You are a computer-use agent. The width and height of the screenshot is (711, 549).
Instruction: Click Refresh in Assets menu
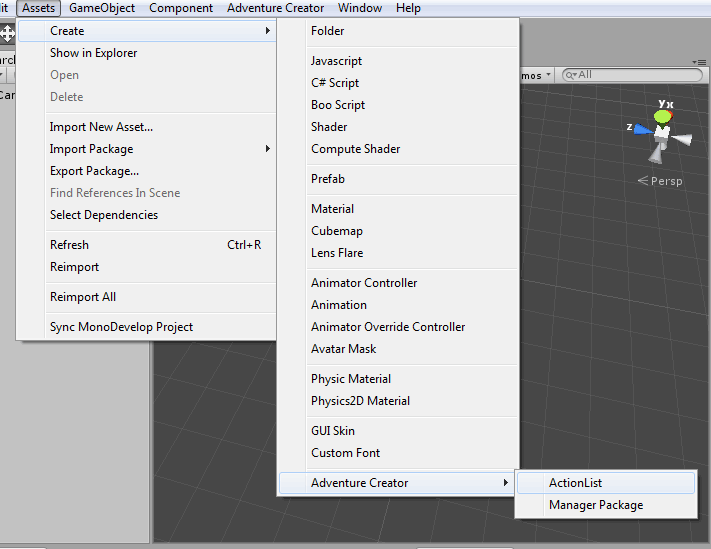tap(147, 245)
